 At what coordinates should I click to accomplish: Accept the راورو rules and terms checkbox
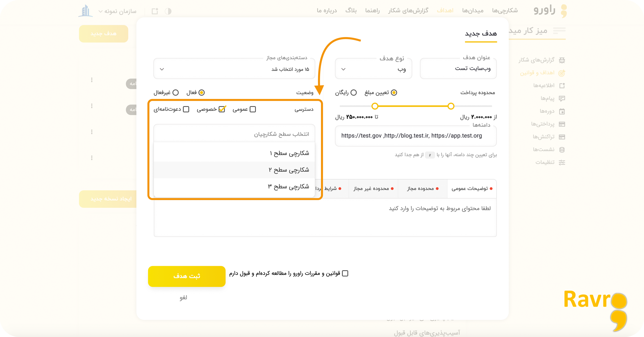click(345, 273)
